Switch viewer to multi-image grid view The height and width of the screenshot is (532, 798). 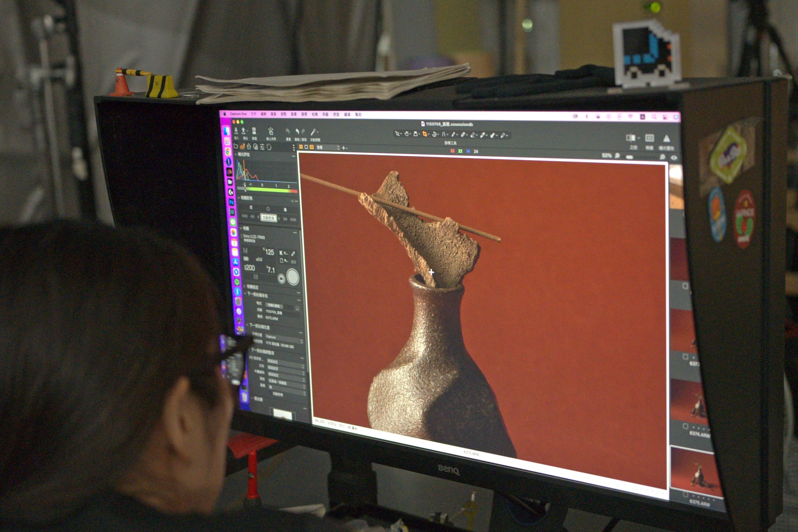[301, 147]
